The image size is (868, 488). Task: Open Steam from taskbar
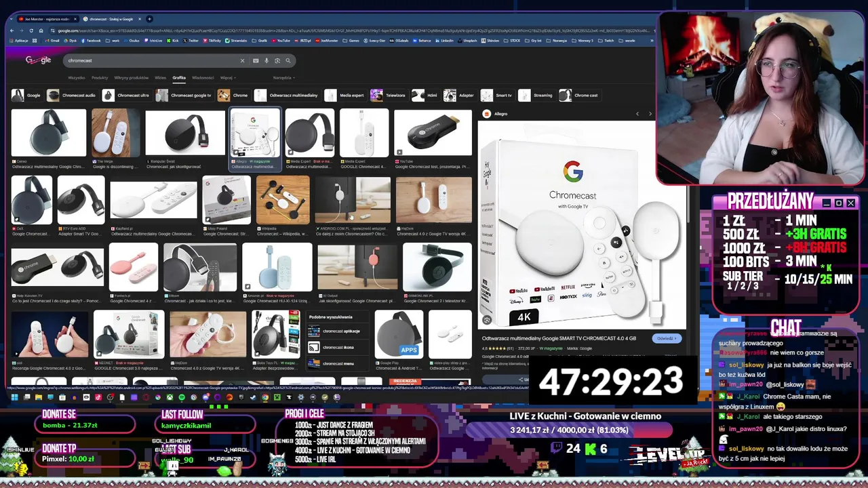[253, 397]
